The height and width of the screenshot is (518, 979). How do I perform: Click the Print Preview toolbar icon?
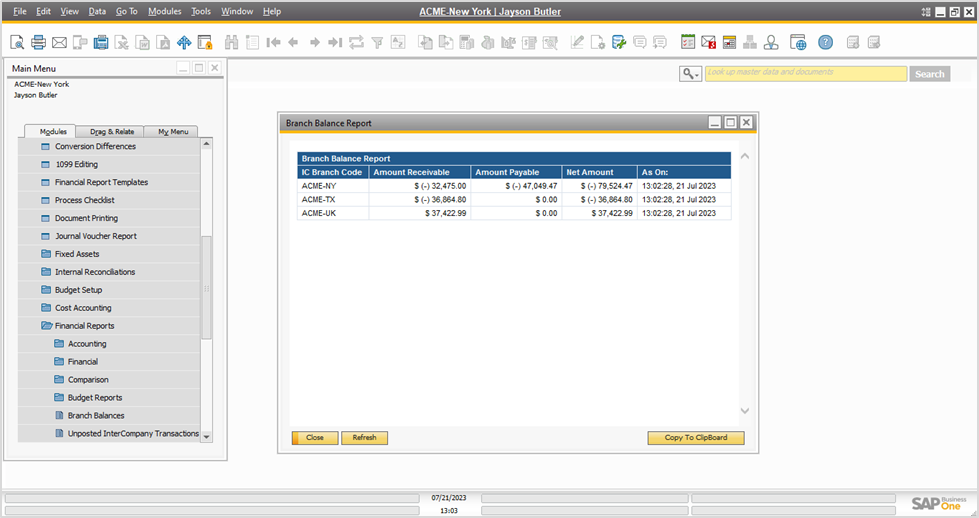[x=17, y=42]
